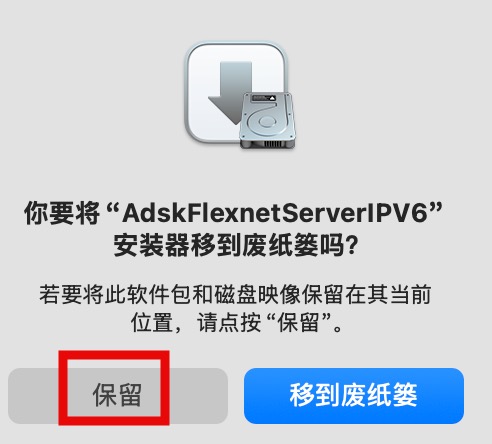Image resolution: width=492 pixels, height=444 pixels.
Task: Click the round platter on the disk icon
Action: [266, 121]
